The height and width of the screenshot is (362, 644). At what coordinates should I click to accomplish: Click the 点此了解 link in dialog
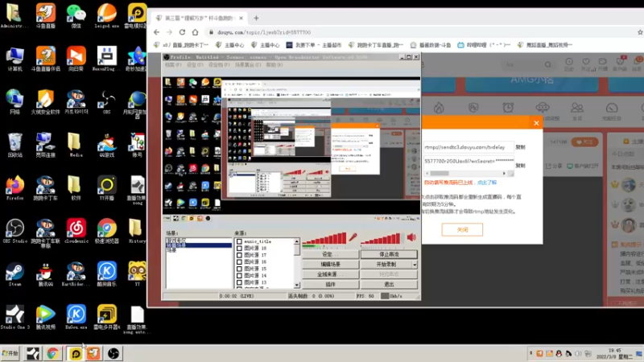tap(487, 183)
